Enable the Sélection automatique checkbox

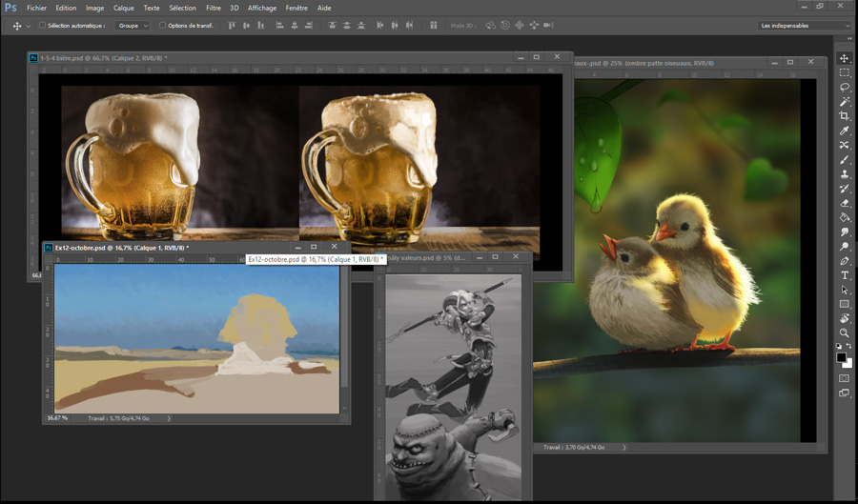pyautogui.click(x=42, y=26)
